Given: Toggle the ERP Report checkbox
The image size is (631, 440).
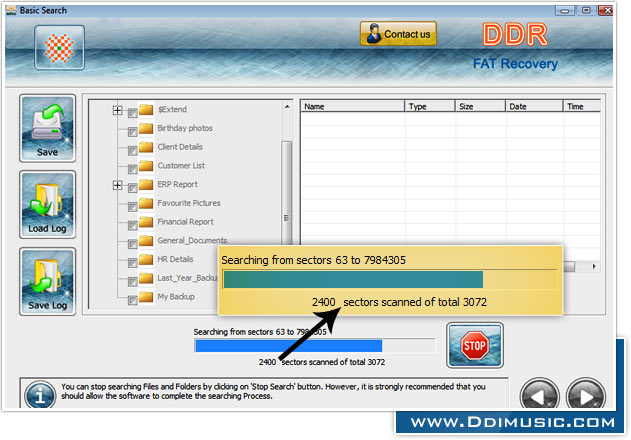Looking at the screenshot, I should tap(132, 188).
